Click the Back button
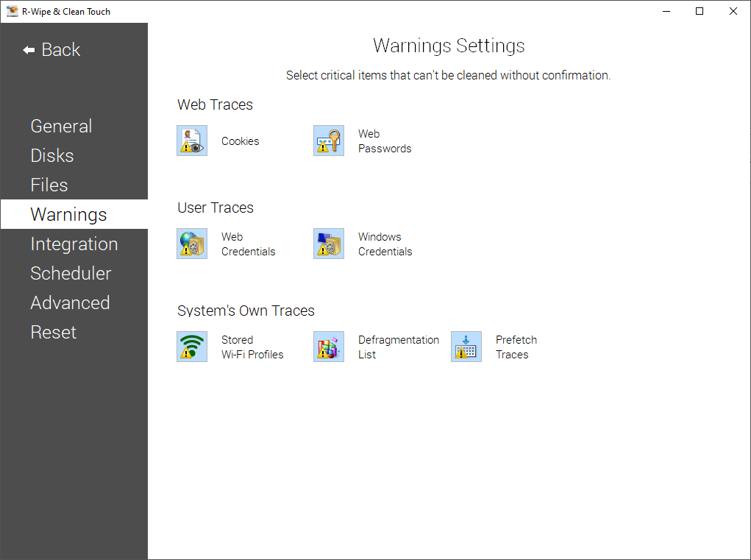Screen dimensions: 751x560 51,50
